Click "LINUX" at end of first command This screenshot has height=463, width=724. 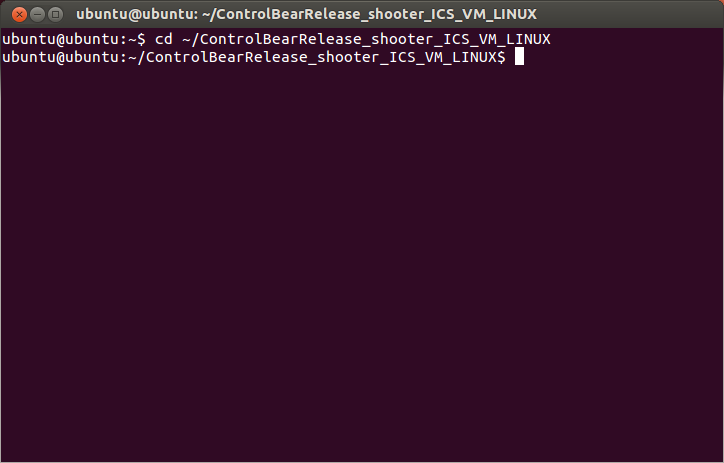[527, 39]
